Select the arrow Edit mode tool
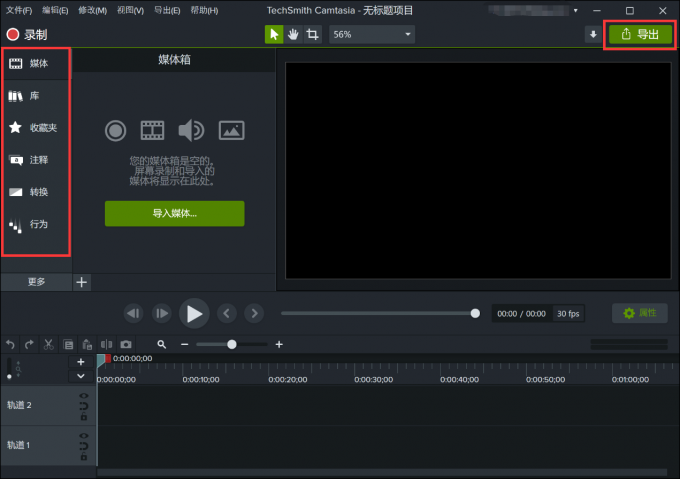680x479 pixels. [274, 34]
